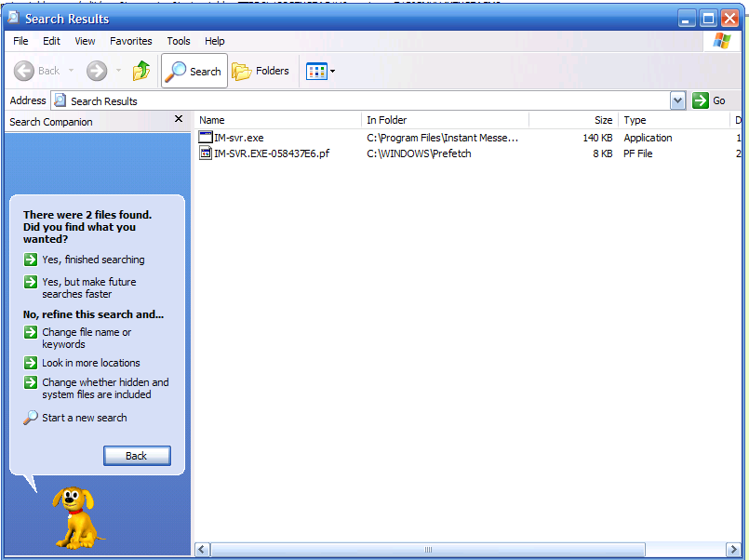Image resolution: width=749 pixels, height=560 pixels.
Task: Open the Views dropdown arrow
Action: [x=333, y=72]
